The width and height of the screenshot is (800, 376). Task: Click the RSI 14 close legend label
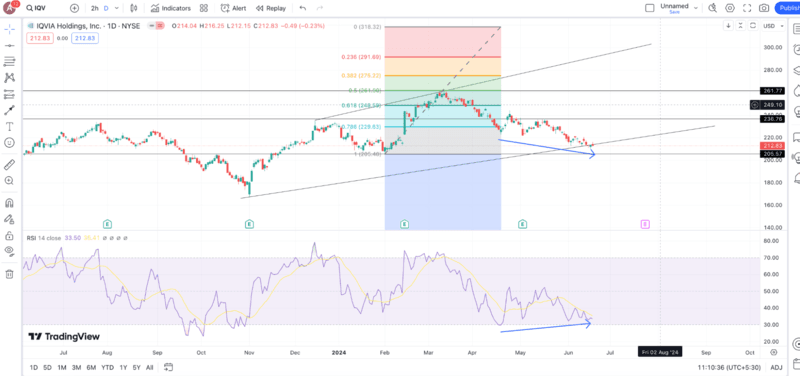pos(44,238)
